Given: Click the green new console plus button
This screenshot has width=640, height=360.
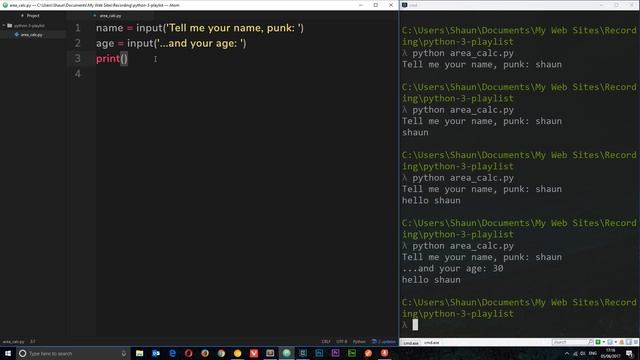Looking at the screenshot, I should tap(598, 342).
